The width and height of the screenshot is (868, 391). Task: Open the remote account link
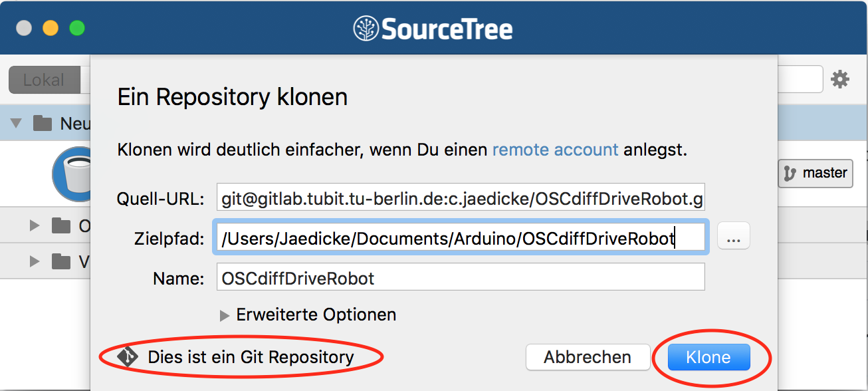pyautogui.click(x=556, y=150)
